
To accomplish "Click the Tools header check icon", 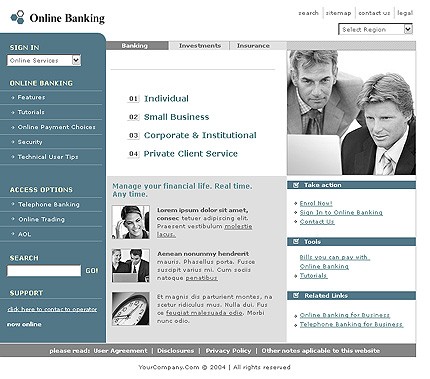I will pos(296,241).
